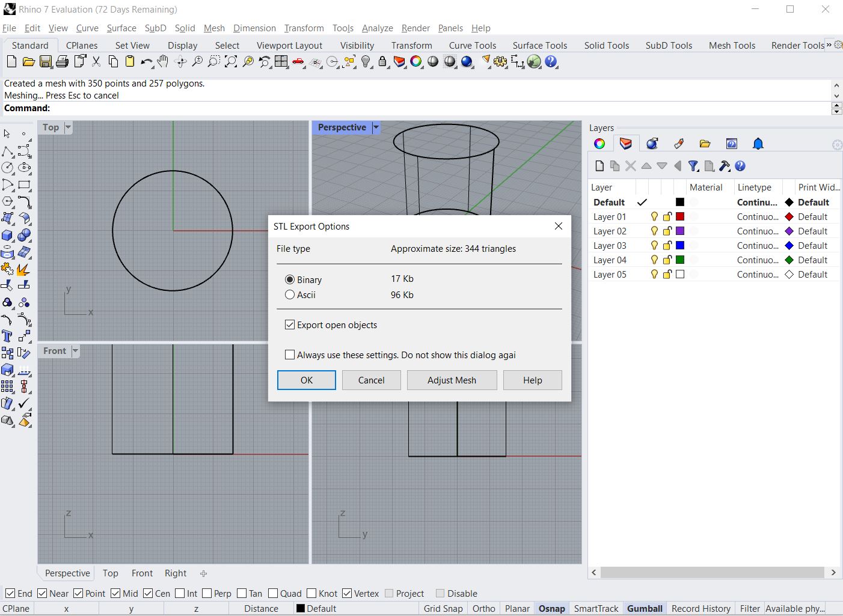Click OK in STL Export Options
The image size is (843, 616).
(306, 380)
